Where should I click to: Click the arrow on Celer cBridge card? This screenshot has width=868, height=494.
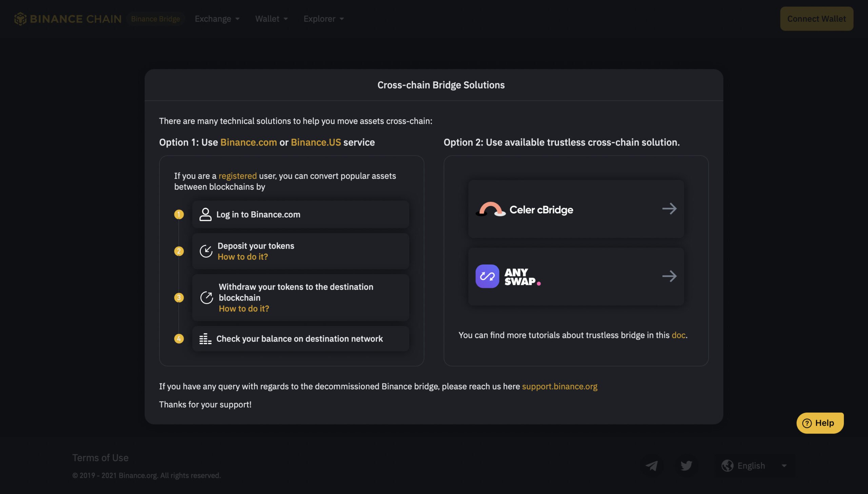pyautogui.click(x=669, y=209)
